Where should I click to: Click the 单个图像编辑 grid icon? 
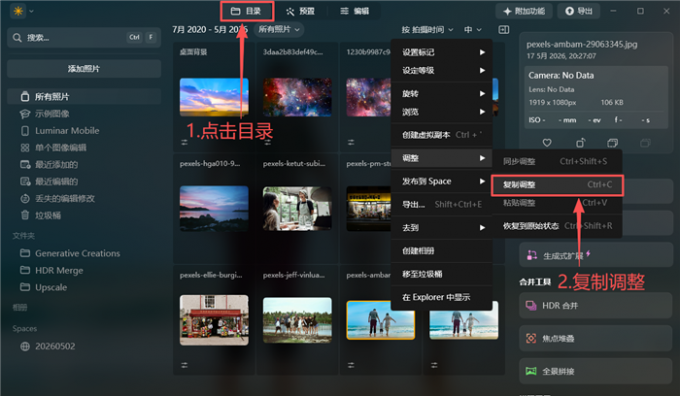tap(25, 147)
